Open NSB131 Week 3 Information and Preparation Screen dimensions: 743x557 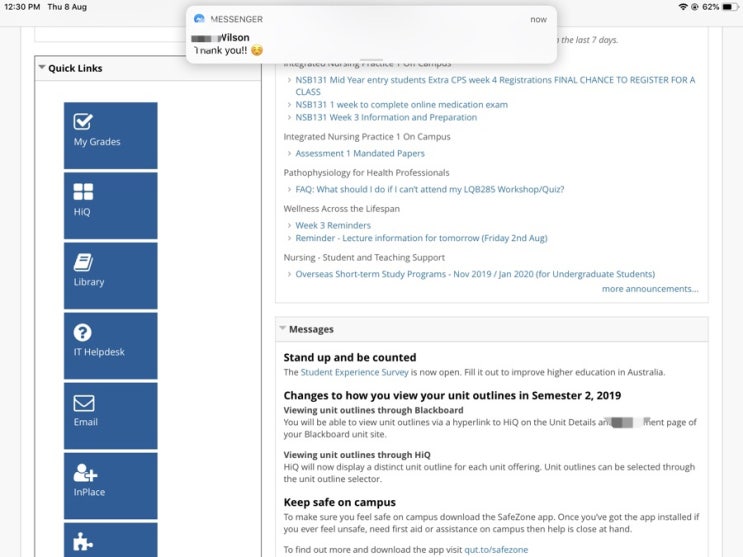point(386,117)
